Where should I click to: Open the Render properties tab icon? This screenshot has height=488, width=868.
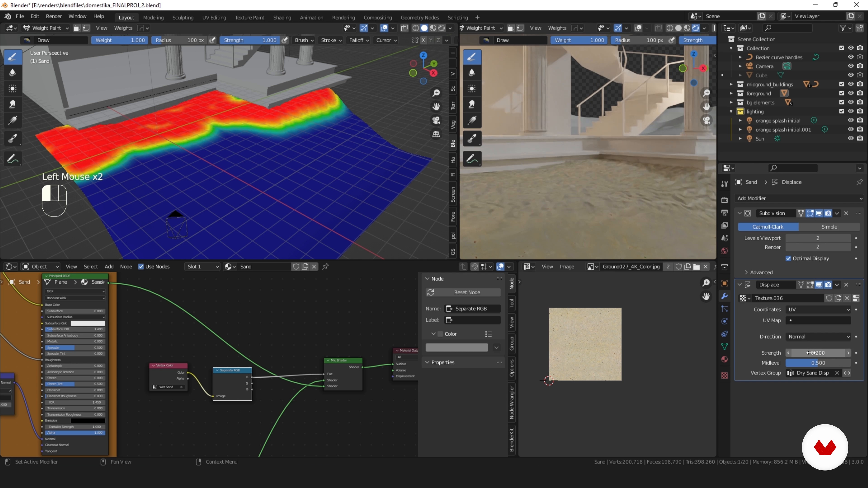point(724,200)
